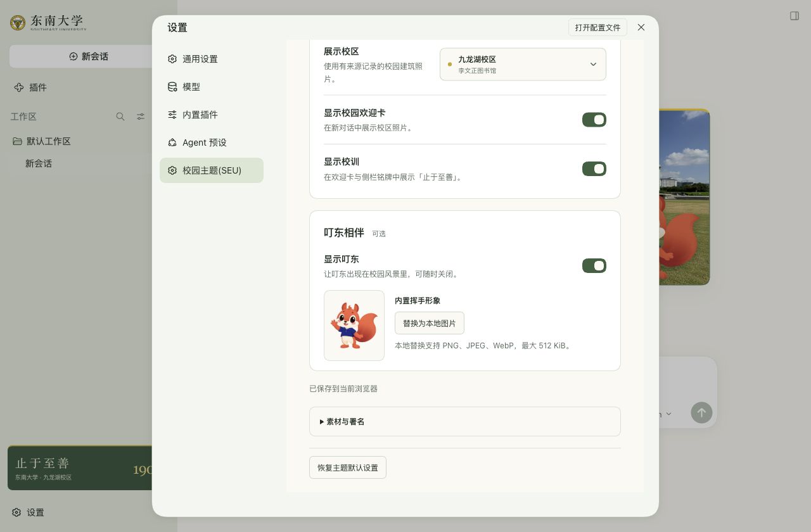Viewport: 811px width, 532px height.
Task: Expand the 默认工作区 folder
Action: [42, 141]
